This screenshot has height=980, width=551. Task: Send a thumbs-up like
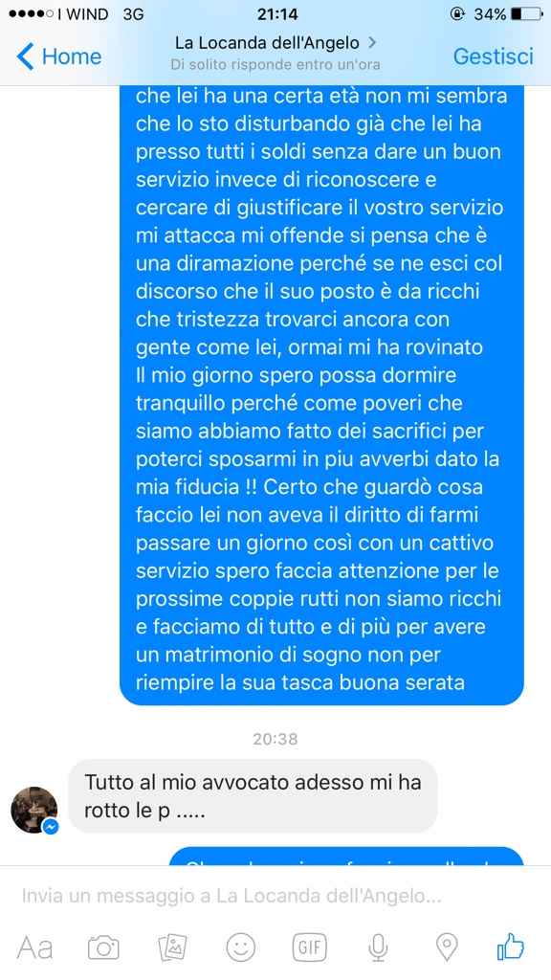point(511,947)
